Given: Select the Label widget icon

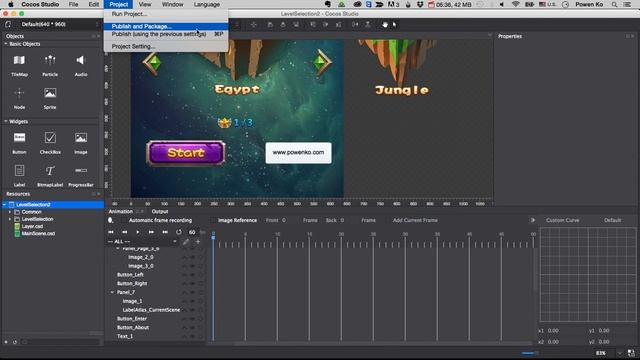Looking at the screenshot, I should [19, 170].
